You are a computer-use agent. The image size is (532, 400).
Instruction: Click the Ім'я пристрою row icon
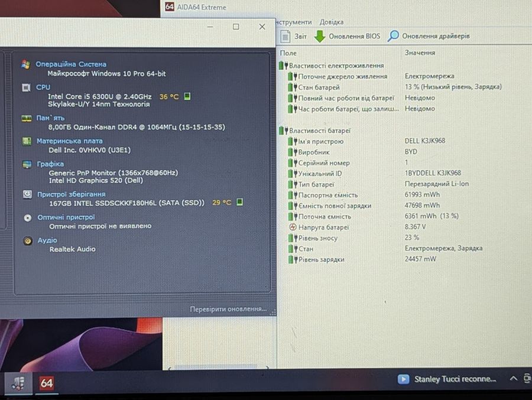click(293, 141)
